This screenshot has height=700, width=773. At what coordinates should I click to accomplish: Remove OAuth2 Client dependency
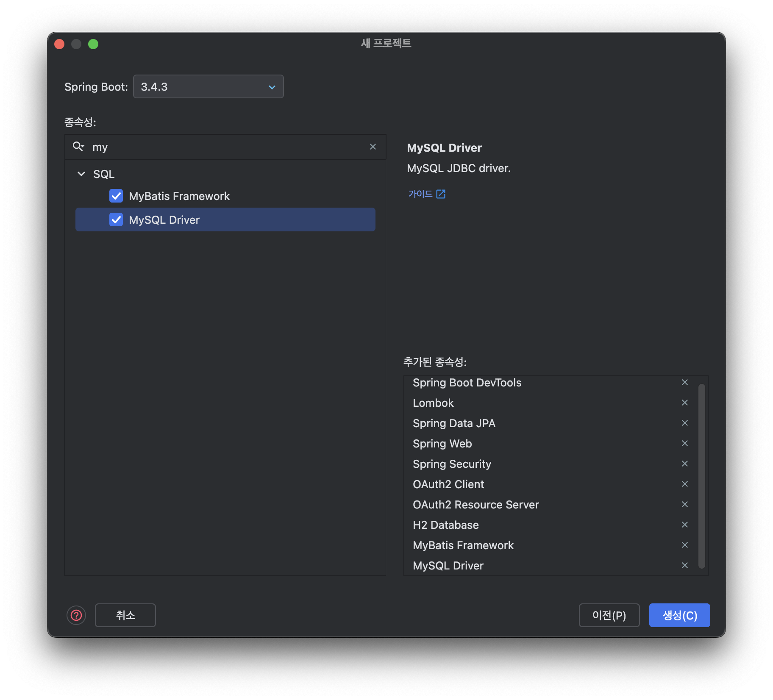pos(684,484)
